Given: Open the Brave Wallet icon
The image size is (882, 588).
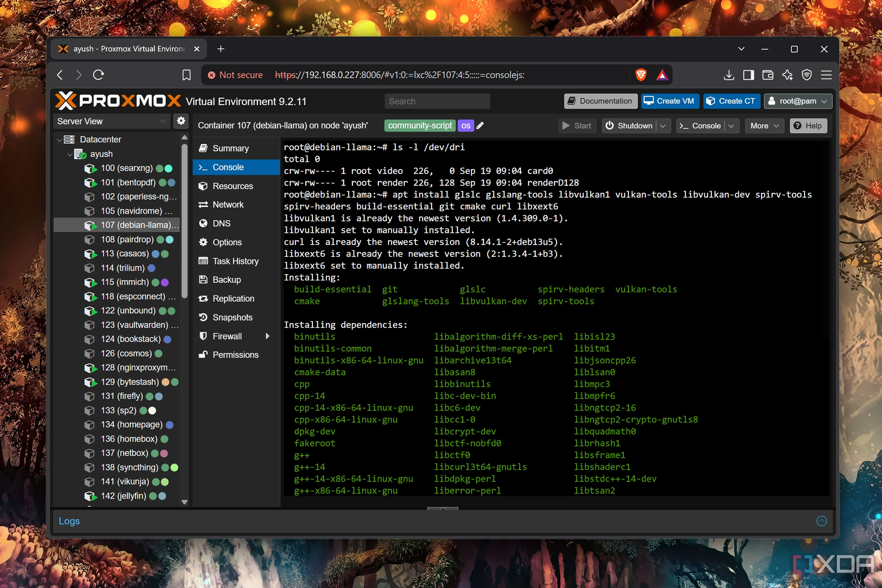Looking at the screenshot, I should pos(768,75).
